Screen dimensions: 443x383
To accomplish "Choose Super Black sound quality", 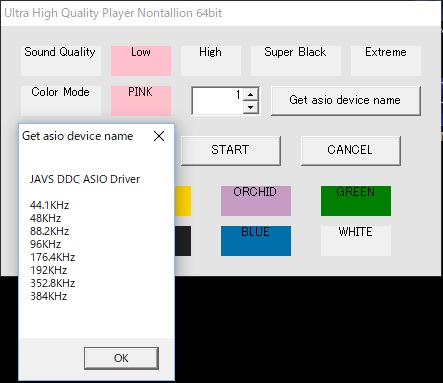I will pyautogui.click(x=296, y=61).
